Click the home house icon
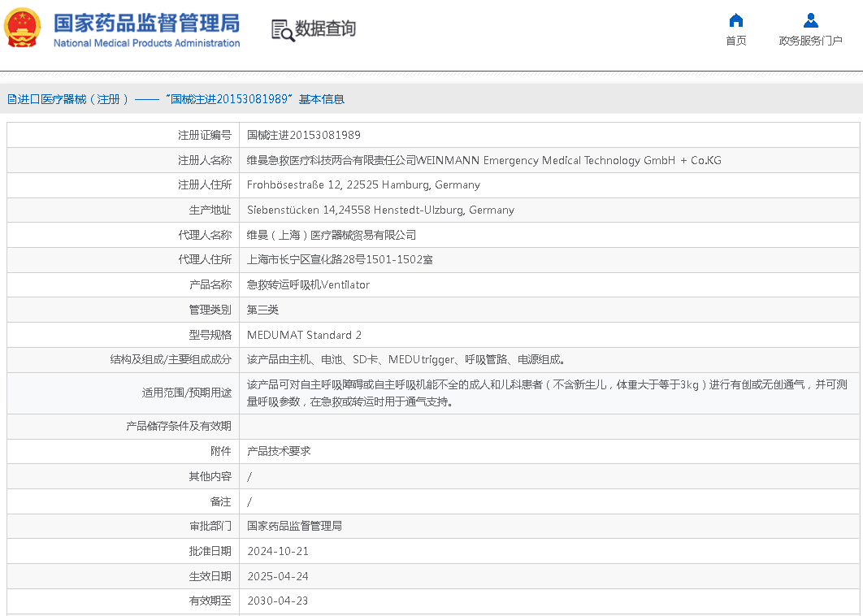Image resolution: width=863 pixels, height=616 pixels. 735,20
